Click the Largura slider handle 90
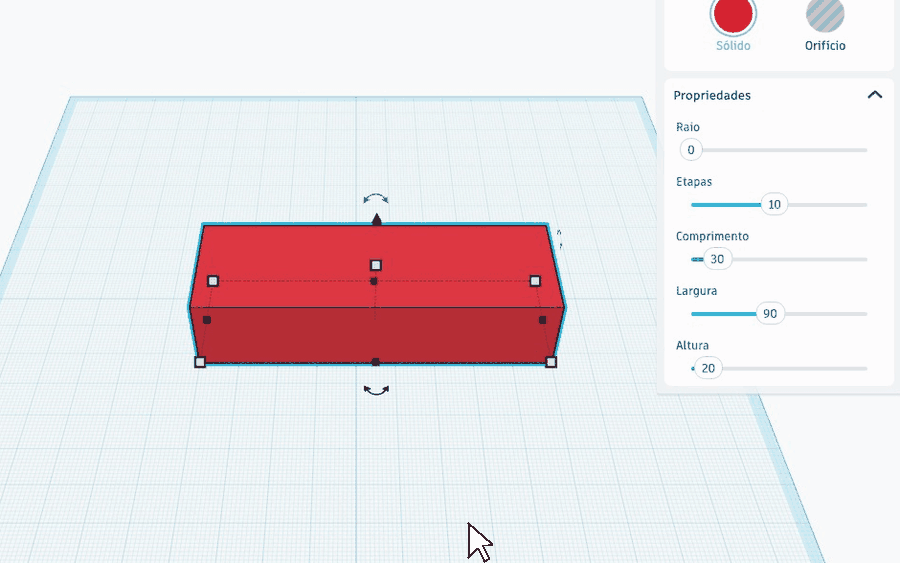Viewport: 900px width, 563px height. click(x=770, y=313)
